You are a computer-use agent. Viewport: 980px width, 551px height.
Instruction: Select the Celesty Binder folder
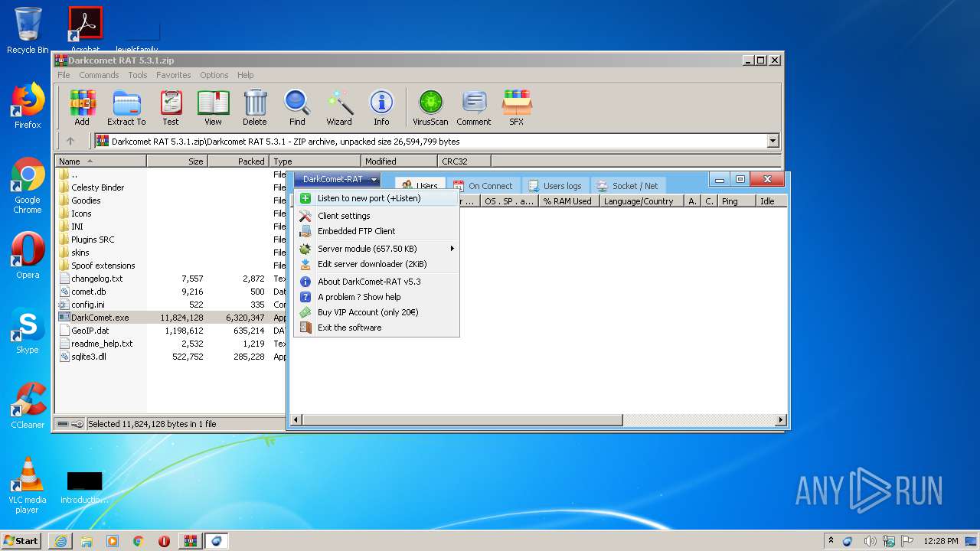click(x=97, y=187)
